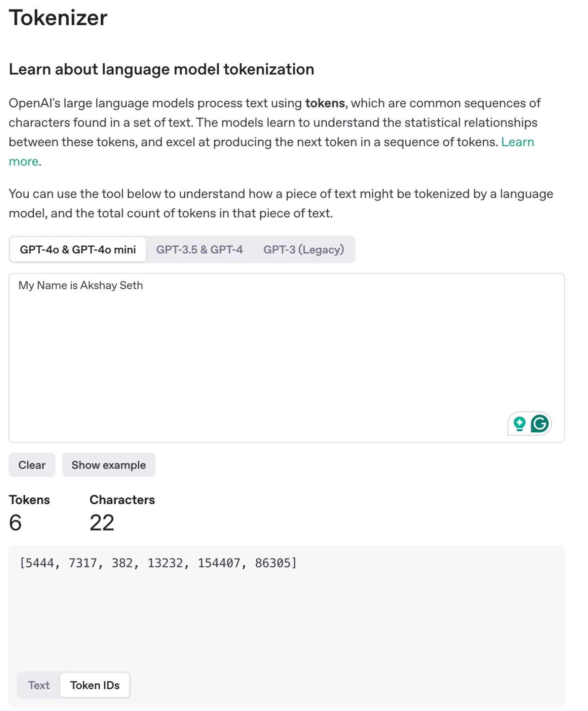Screen dimensions: 588x711
Task: Show the Text view of tokens
Action: click(39, 685)
